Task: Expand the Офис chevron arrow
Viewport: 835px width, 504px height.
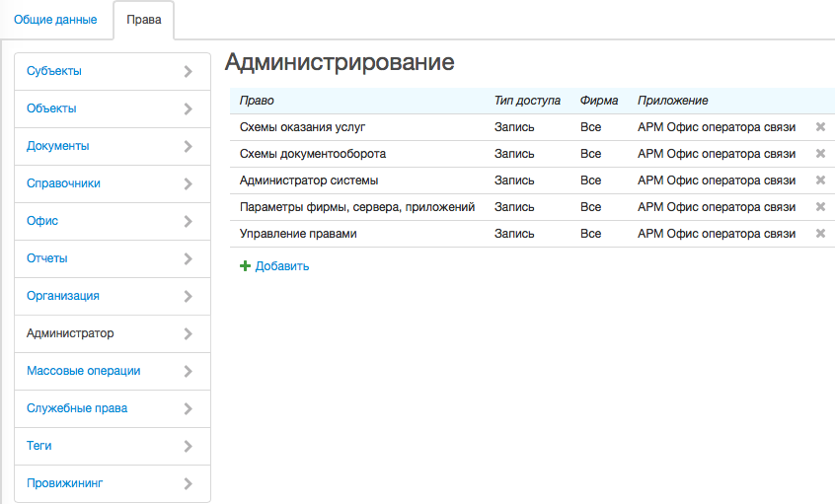Action: [188, 221]
